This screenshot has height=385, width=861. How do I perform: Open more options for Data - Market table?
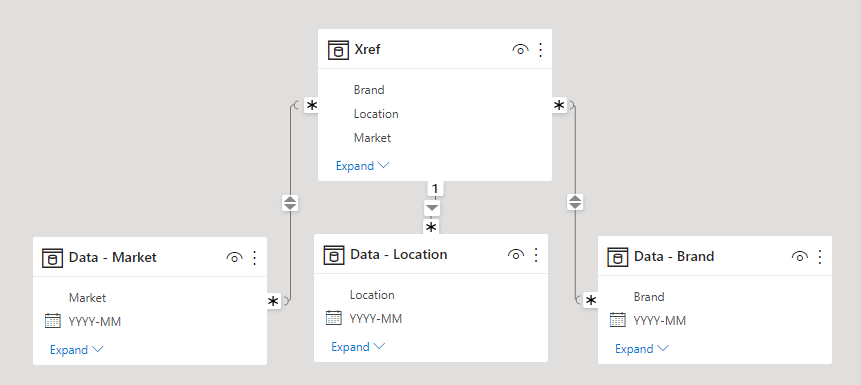pos(254,258)
